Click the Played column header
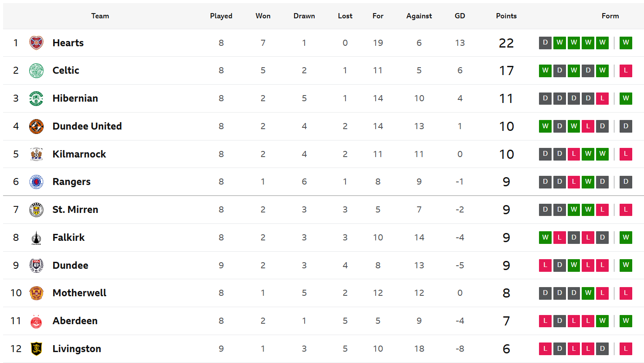The height and width of the screenshot is (363, 644). click(221, 16)
